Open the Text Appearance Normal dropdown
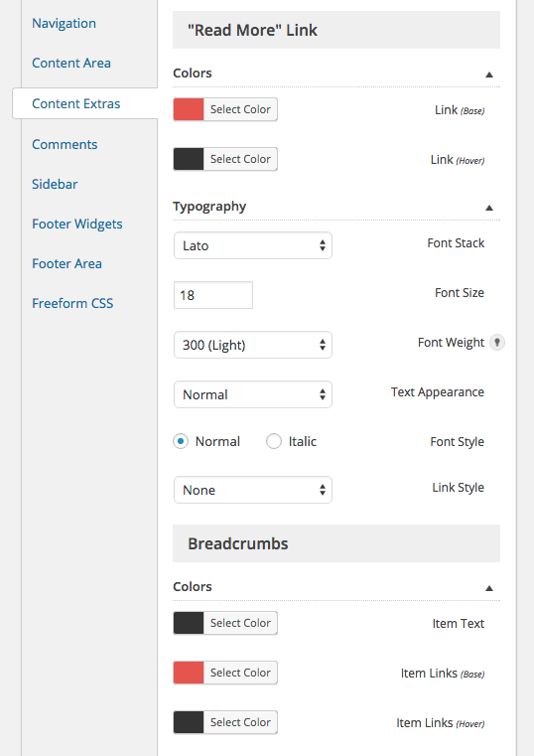Image resolution: width=534 pixels, height=756 pixels. pyautogui.click(x=253, y=394)
